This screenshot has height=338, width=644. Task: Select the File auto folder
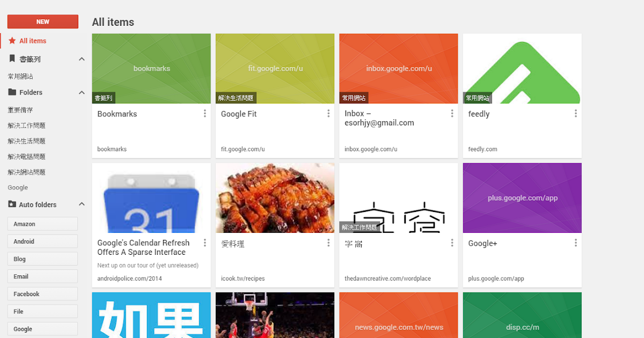point(42,311)
